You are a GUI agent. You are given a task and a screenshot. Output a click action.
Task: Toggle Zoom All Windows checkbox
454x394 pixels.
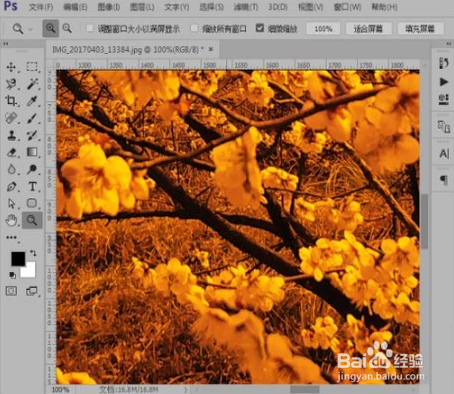pyautogui.click(x=194, y=28)
